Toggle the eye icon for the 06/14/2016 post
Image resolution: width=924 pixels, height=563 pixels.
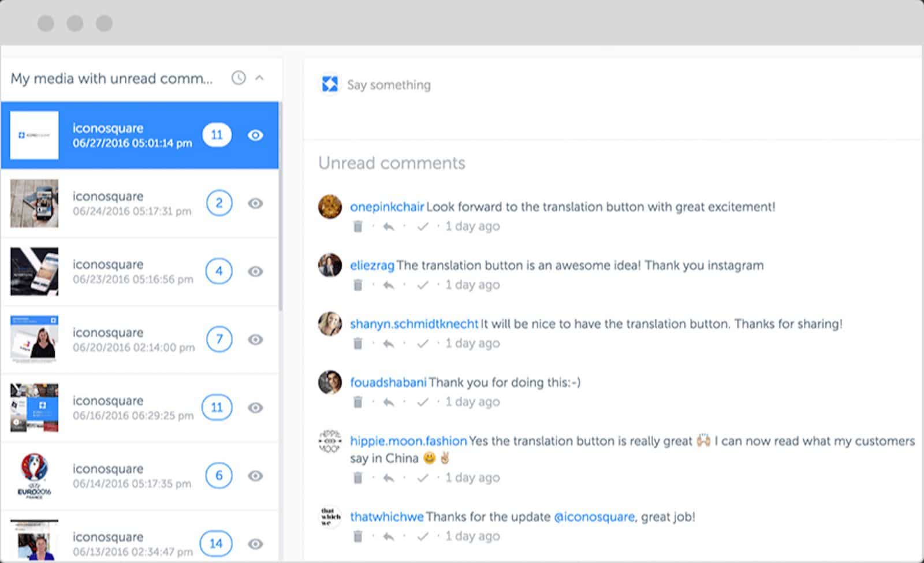click(x=255, y=476)
